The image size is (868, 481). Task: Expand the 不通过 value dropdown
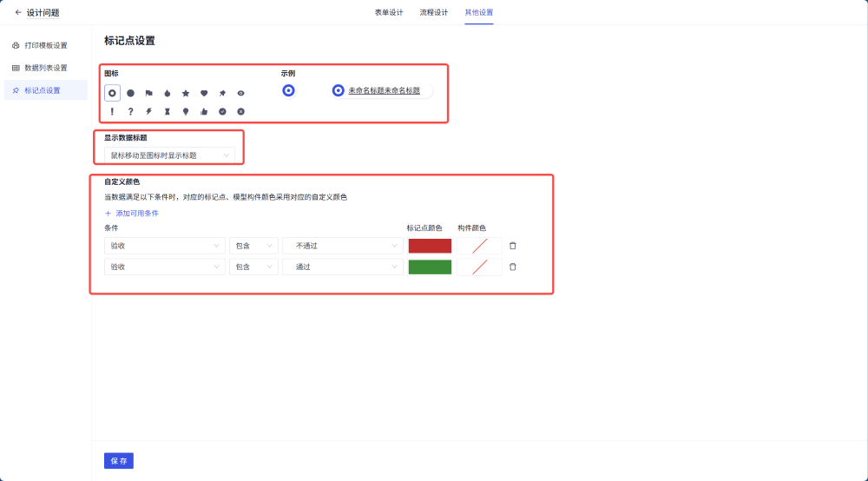342,246
